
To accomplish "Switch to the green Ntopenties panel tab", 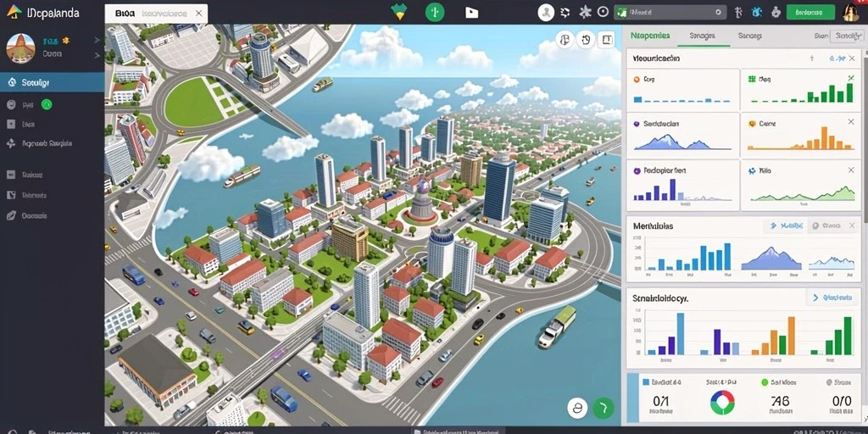I will click(x=650, y=36).
